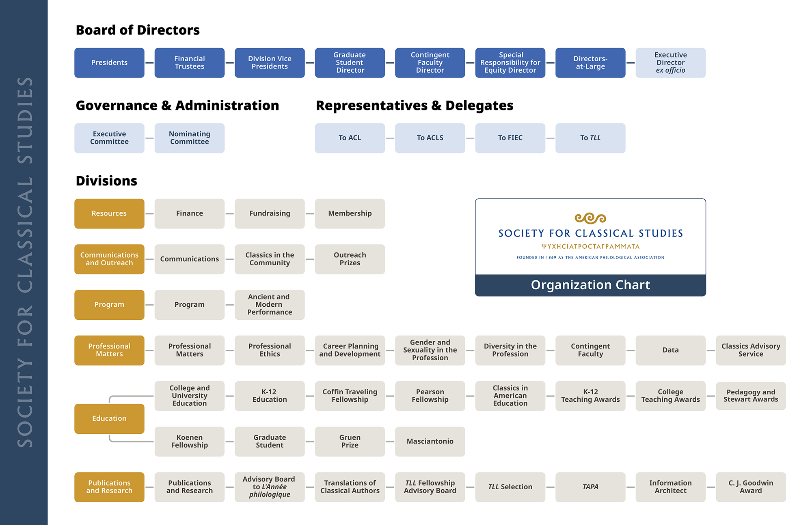Screen dimensions: 812x525
Task: Select the Presidents box under Board of Directors
Action: click(x=109, y=62)
